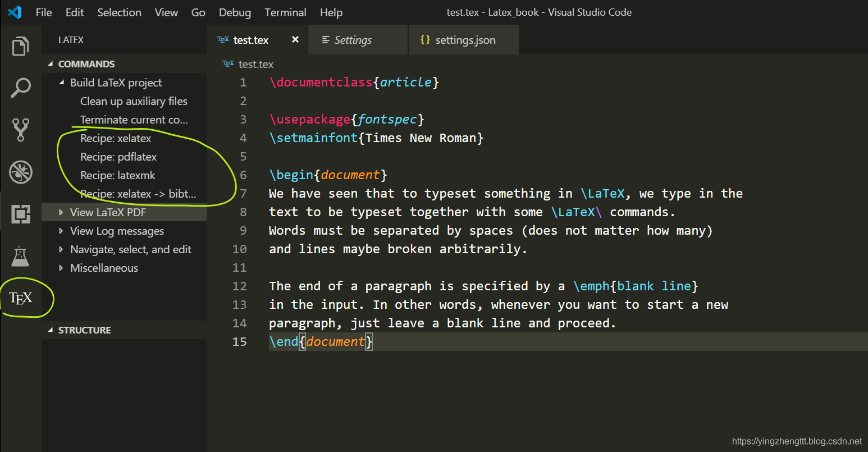This screenshot has width=868, height=452.
Task: Open the Edit menu
Action: point(75,12)
